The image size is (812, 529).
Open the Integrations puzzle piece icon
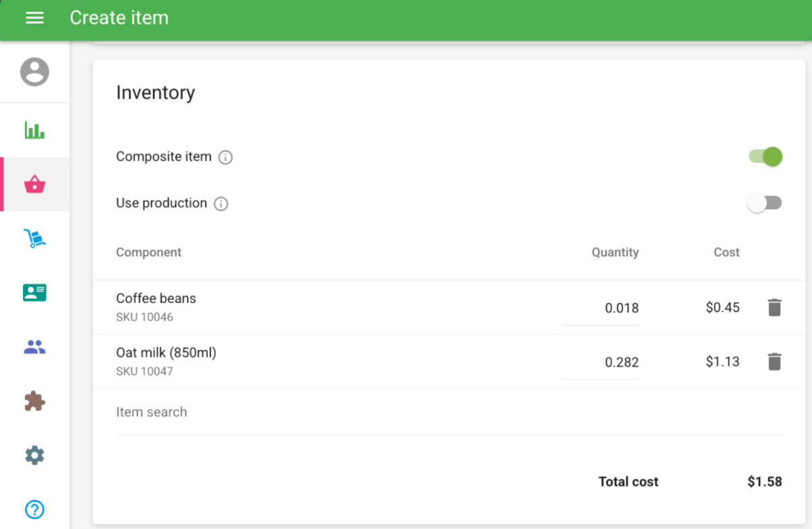point(35,401)
